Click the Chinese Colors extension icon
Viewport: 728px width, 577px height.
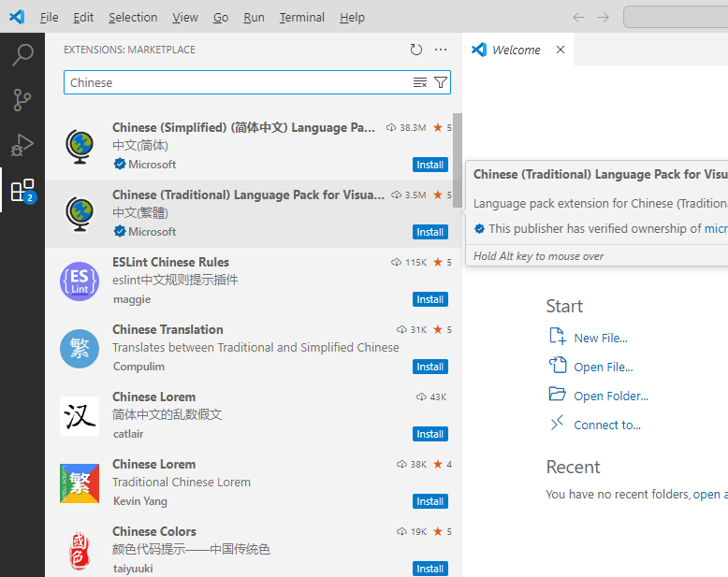(80, 551)
